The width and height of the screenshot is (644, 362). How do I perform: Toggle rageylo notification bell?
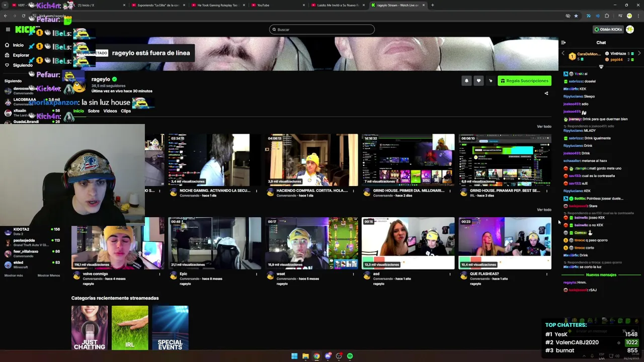point(466,80)
